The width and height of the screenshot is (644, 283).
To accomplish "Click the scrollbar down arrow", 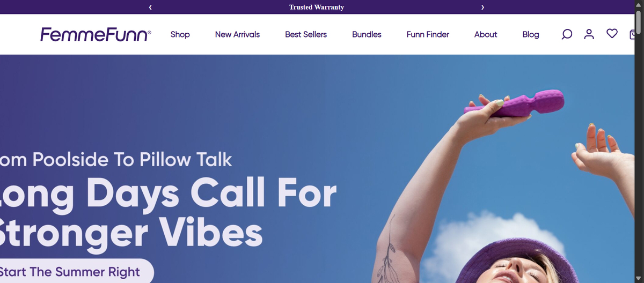I will click(639, 278).
